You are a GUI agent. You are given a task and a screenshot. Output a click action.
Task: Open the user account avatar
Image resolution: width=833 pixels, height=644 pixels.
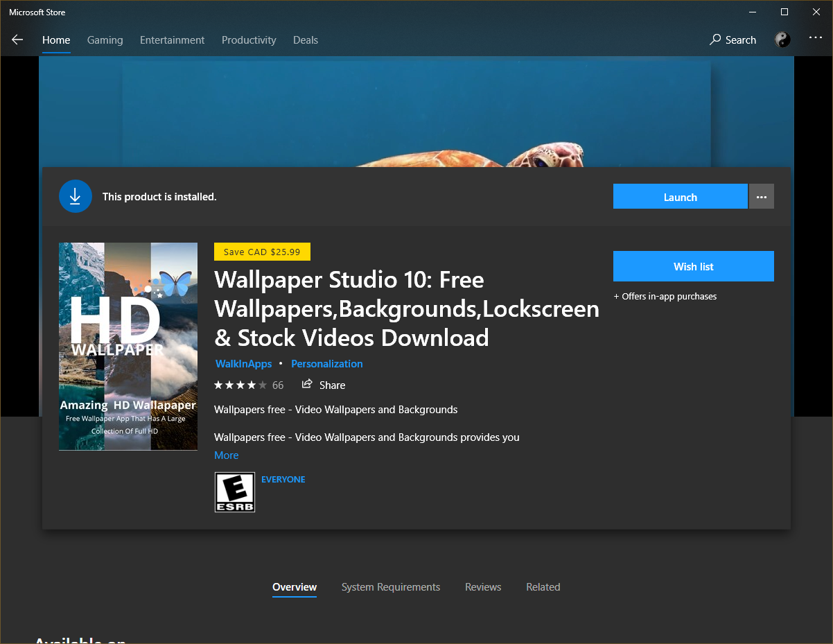(x=782, y=40)
